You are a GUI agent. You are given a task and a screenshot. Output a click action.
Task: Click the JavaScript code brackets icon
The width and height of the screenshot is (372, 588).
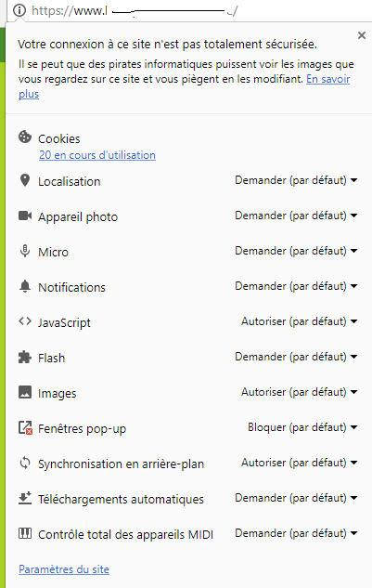pyautogui.click(x=25, y=321)
